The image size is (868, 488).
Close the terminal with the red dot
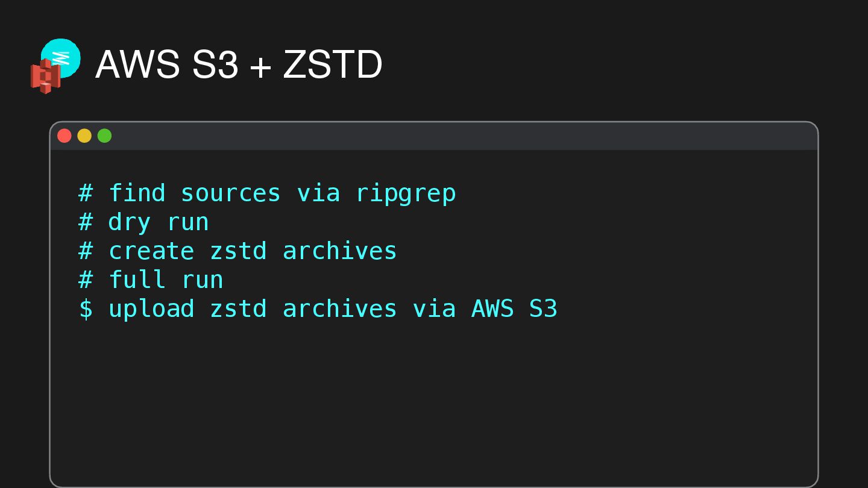[64, 136]
